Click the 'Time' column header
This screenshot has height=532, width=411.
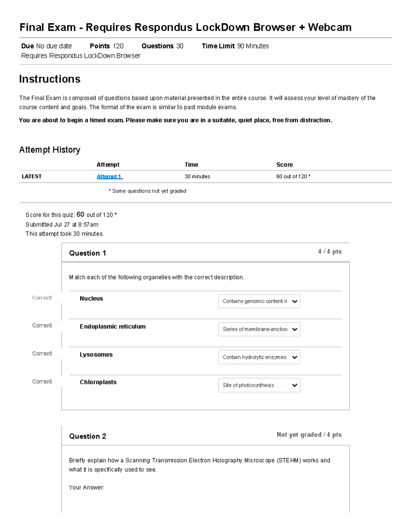coord(191,164)
